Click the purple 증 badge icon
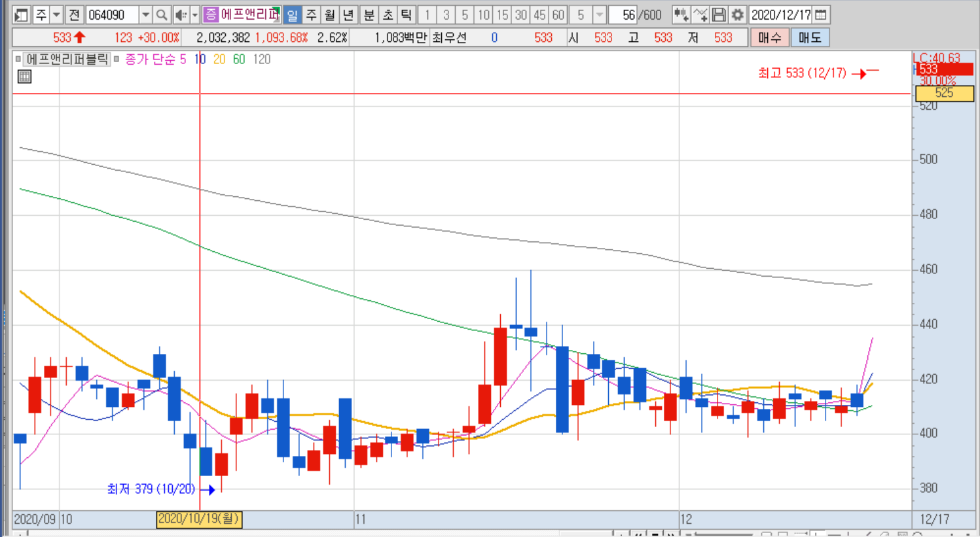 (211, 14)
